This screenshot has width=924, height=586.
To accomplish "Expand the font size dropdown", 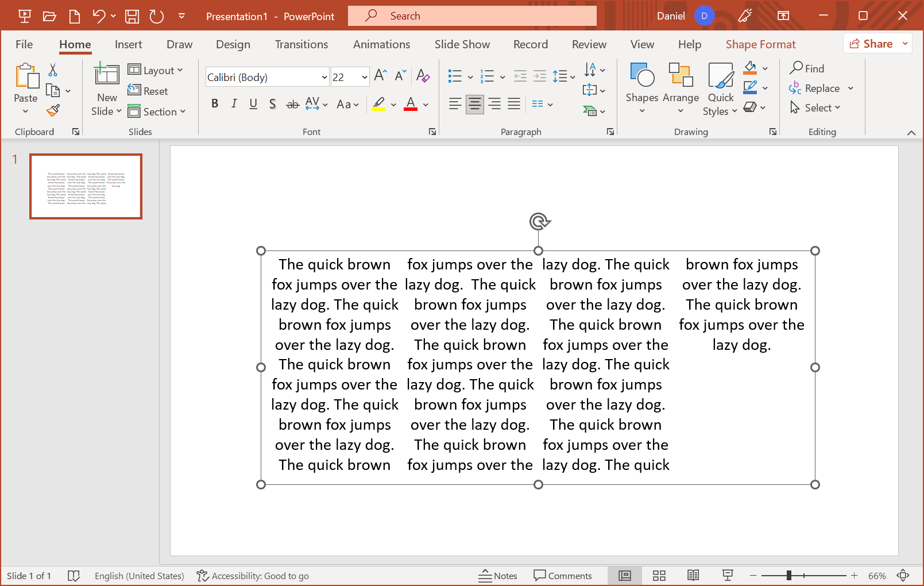I will point(364,77).
